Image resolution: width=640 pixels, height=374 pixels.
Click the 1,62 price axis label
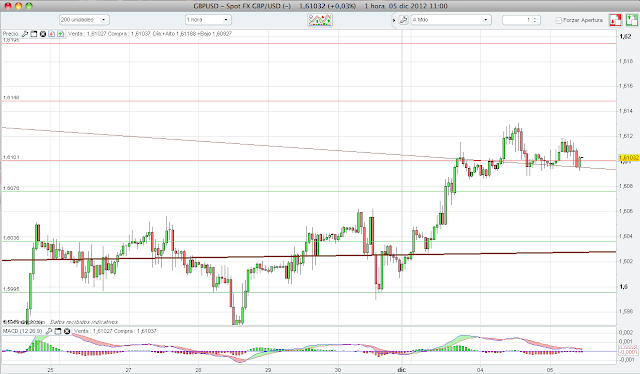626,37
